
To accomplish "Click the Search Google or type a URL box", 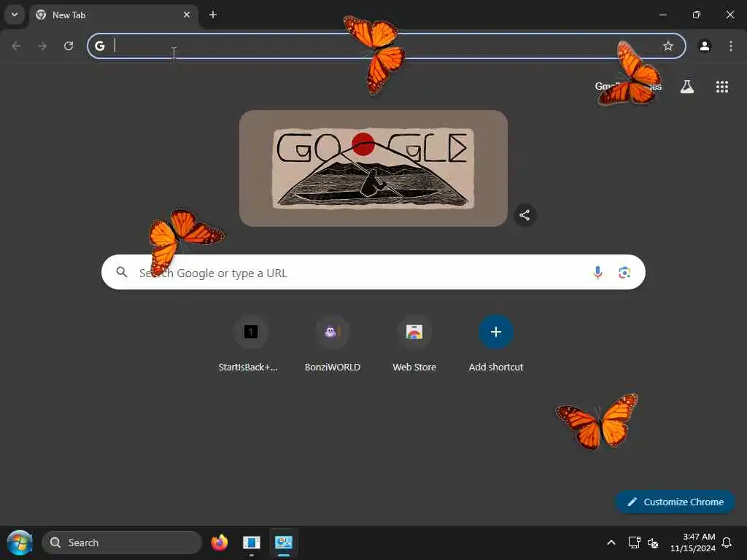I will point(373,273).
